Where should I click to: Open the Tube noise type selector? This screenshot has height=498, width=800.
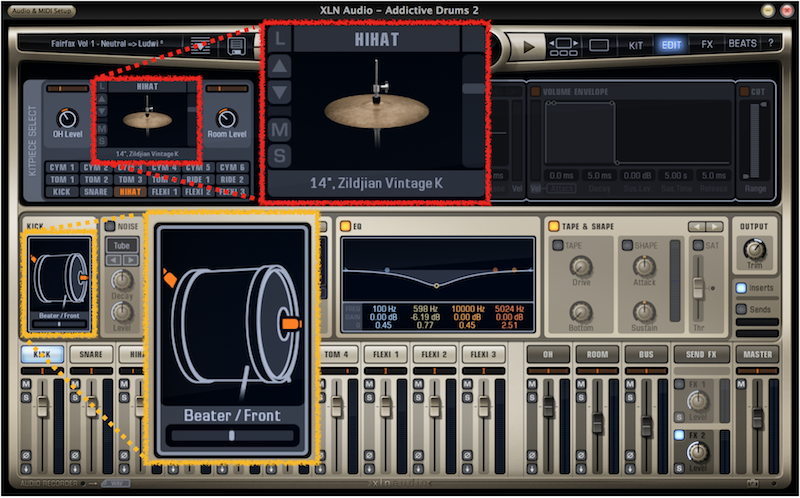pos(121,246)
